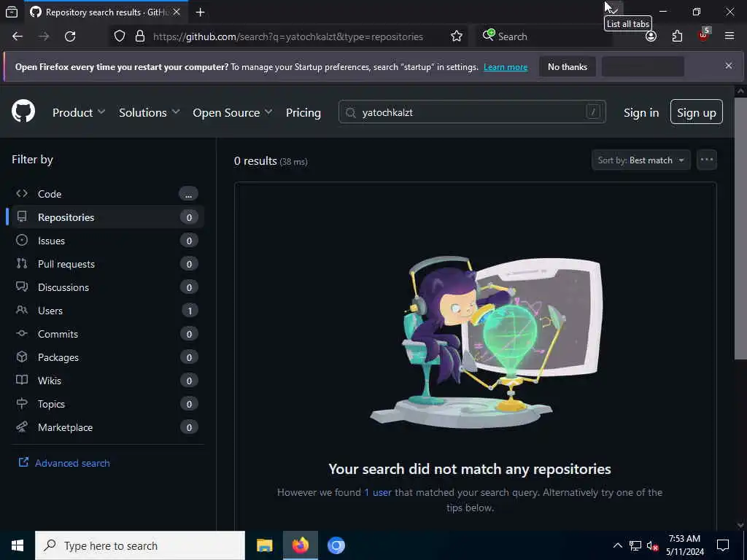The image size is (747, 560).
Task: Open the Advanced search link
Action: click(64, 463)
